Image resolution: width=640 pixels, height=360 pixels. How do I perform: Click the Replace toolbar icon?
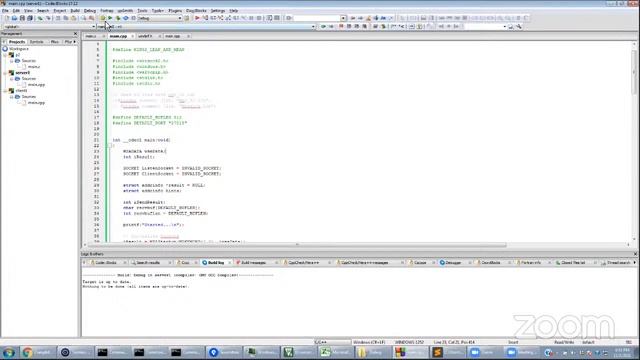(91, 18)
